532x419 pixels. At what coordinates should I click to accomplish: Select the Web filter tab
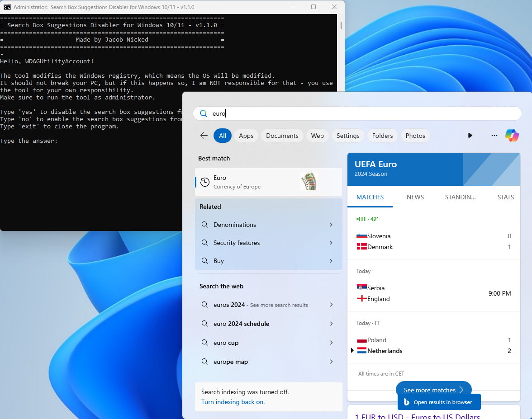pos(317,136)
